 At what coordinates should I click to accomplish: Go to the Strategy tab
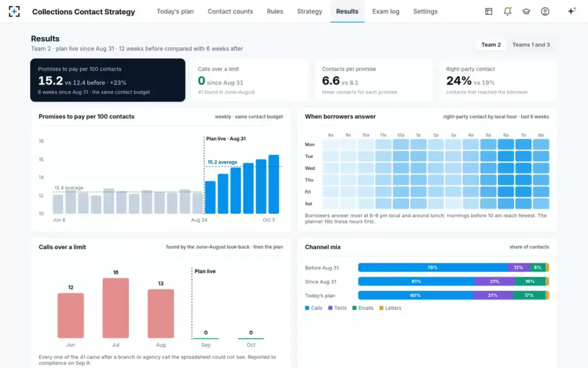pyautogui.click(x=310, y=11)
